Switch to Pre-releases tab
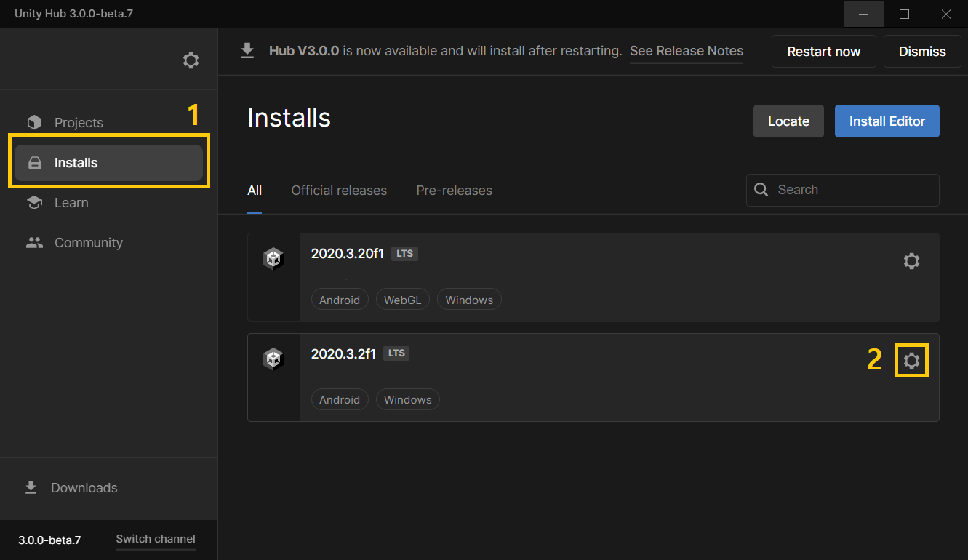968x560 pixels. tap(454, 191)
